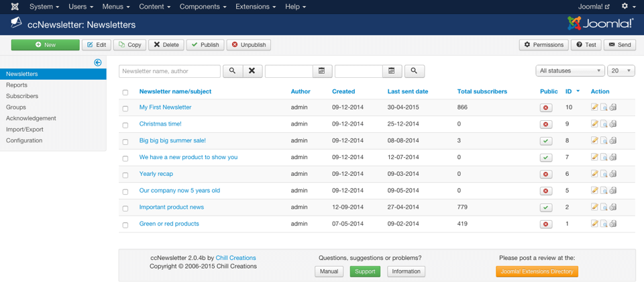Viewport: 644px width, 282px height.
Task: Tick the checkbox for Yearly recap
Action: [x=125, y=175]
